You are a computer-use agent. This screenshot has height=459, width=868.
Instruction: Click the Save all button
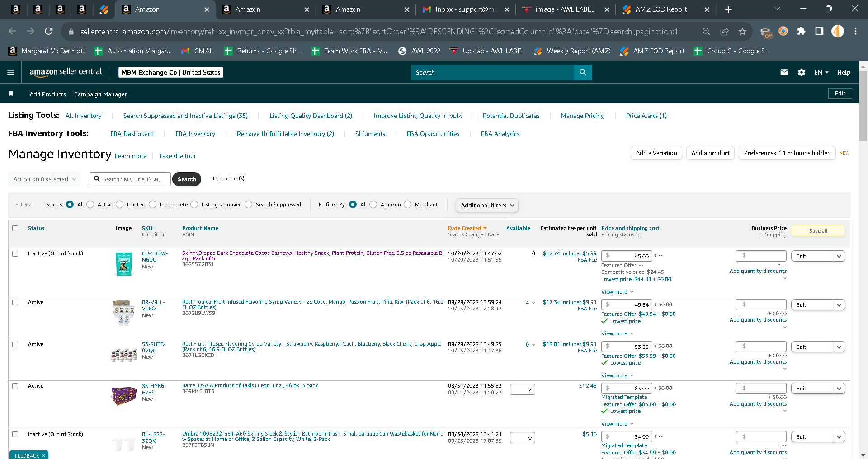pyautogui.click(x=818, y=231)
